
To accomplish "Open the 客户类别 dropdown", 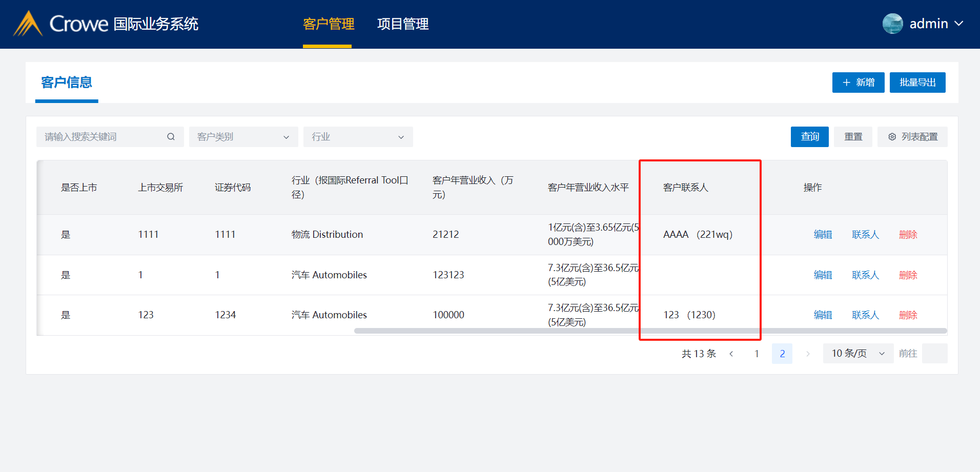I will click(243, 137).
